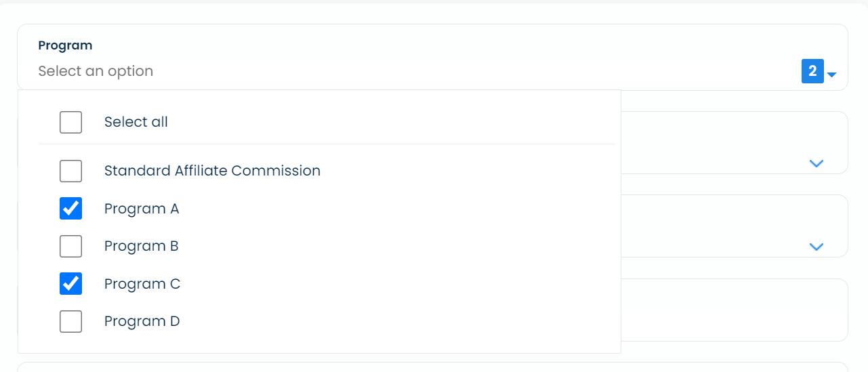This screenshot has height=372, width=868.
Task: Check the Program D checkbox
Action: pos(70,321)
